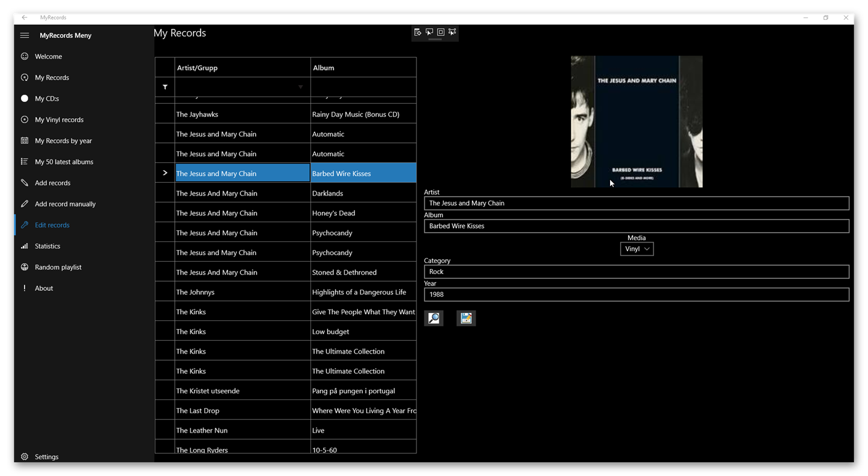Sort by Album column header
Image resolution: width=868 pixels, height=476 pixels.
(x=363, y=68)
